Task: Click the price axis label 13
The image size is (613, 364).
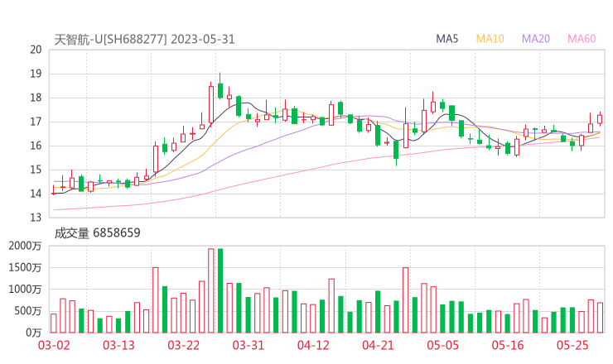Action: [36, 218]
